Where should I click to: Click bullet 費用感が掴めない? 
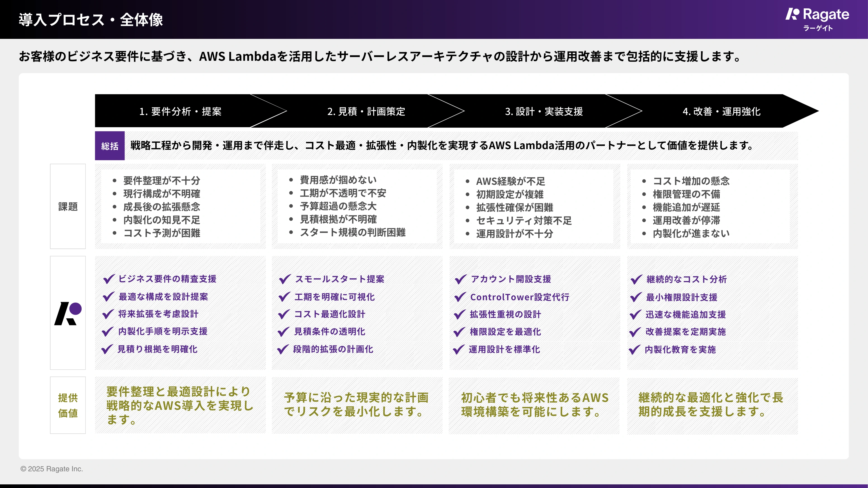point(338,180)
